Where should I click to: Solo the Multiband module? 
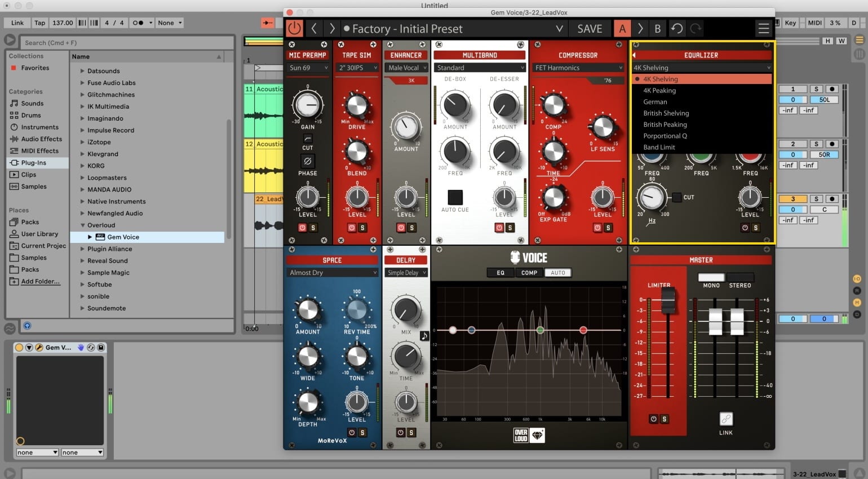pos(510,228)
